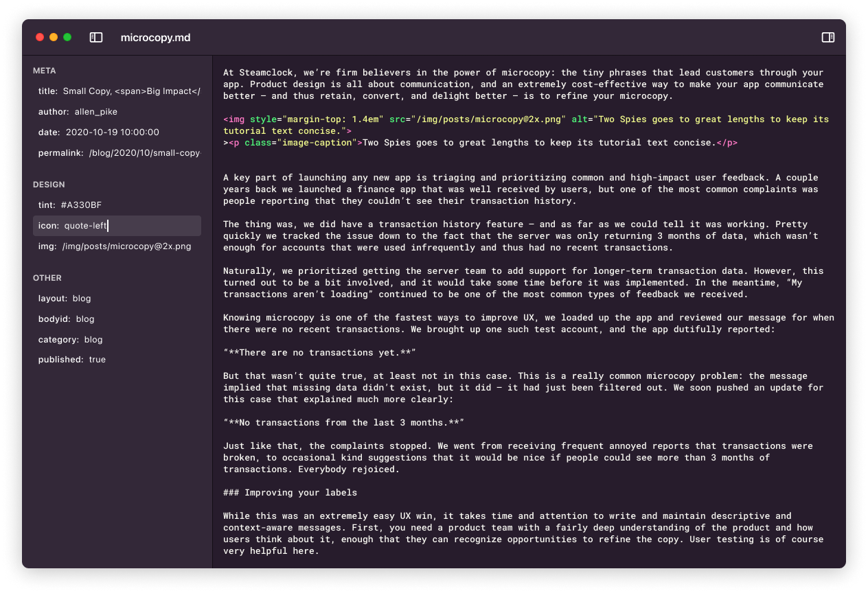The image size is (868, 593).
Task: Toggle the left sidebar panel icon
Action: (96, 37)
